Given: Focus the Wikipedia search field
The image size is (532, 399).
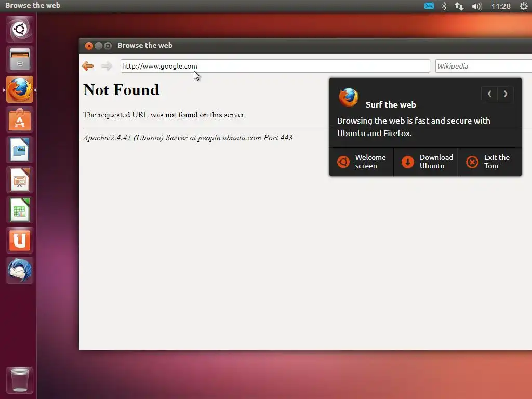Looking at the screenshot, I should (484, 66).
